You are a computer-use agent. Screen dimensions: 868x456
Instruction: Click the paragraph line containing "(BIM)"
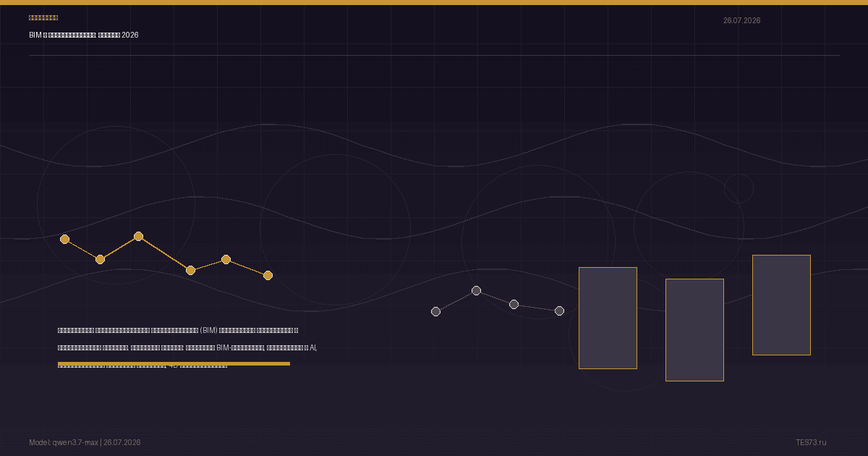pos(178,330)
